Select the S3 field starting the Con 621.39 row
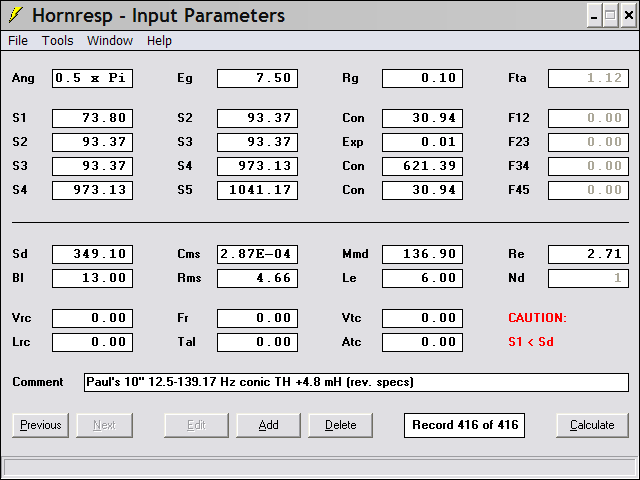The height and width of the screenshot is (480, 640). point(92,166)
